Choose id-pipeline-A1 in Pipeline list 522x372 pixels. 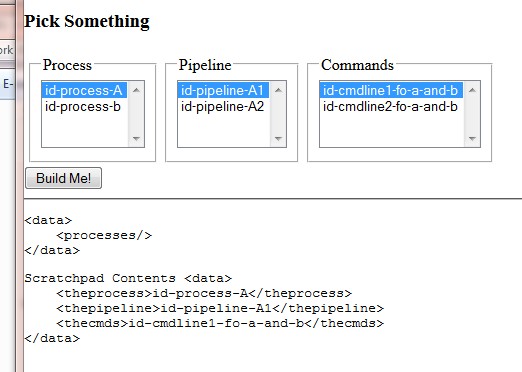tap(223, 90)
